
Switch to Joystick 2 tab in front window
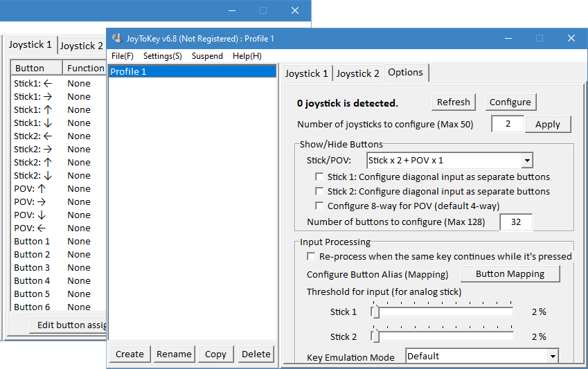pyautogui.click(x=358, y=73)
